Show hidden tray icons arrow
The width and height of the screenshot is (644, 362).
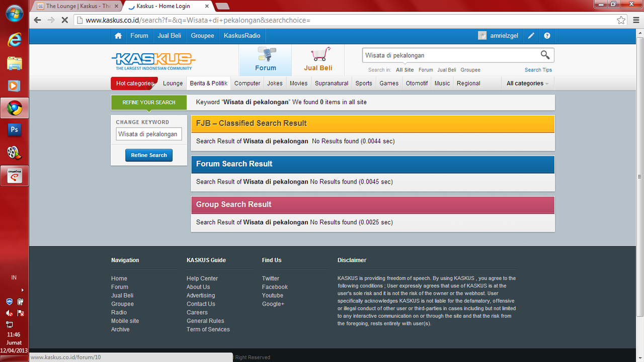(x=22, y=290)
